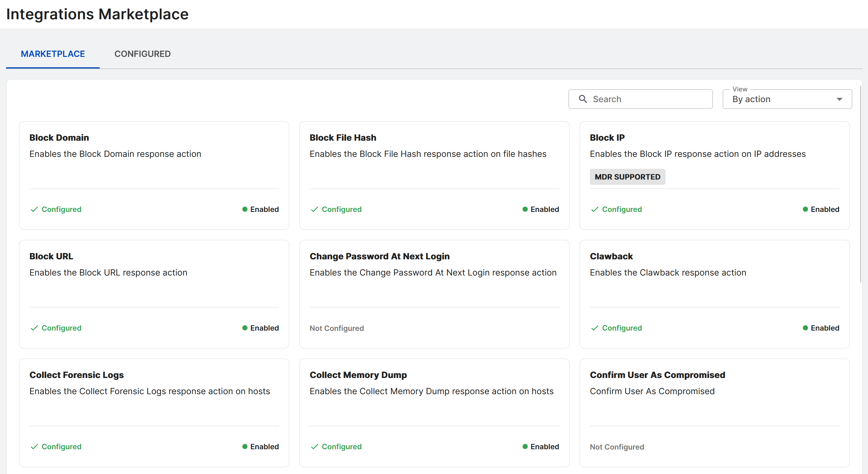Focus the Search input field
Screen dimensions: 868x474
640,99
